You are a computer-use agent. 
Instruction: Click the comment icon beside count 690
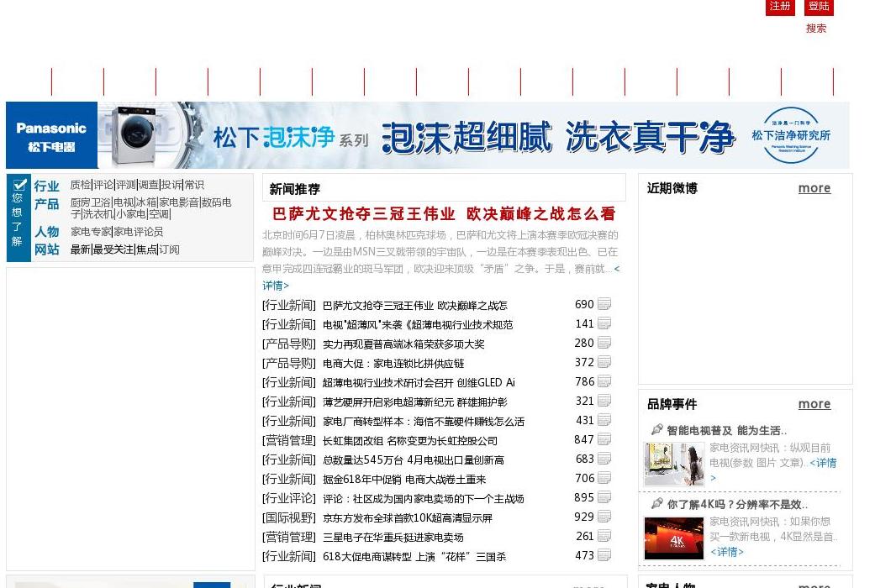(x=604, y=304)
